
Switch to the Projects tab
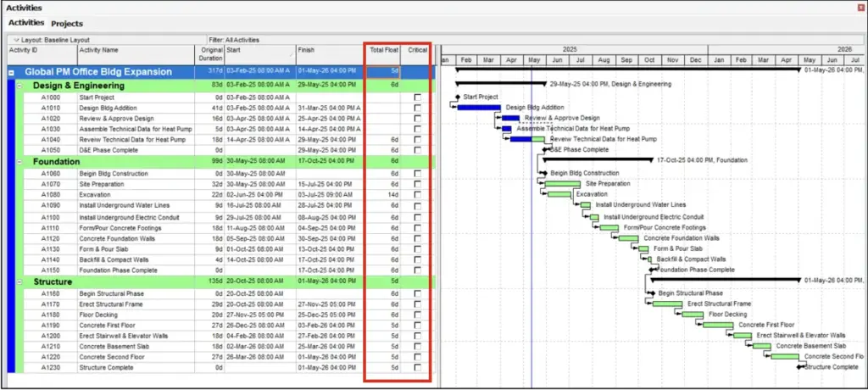tap(67, 24)
